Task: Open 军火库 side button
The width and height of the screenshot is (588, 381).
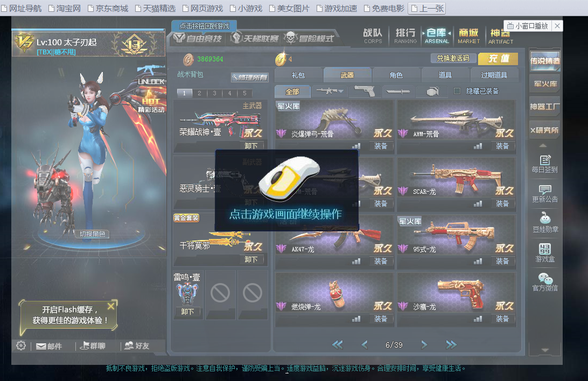Action: click(x=545, y=83)
